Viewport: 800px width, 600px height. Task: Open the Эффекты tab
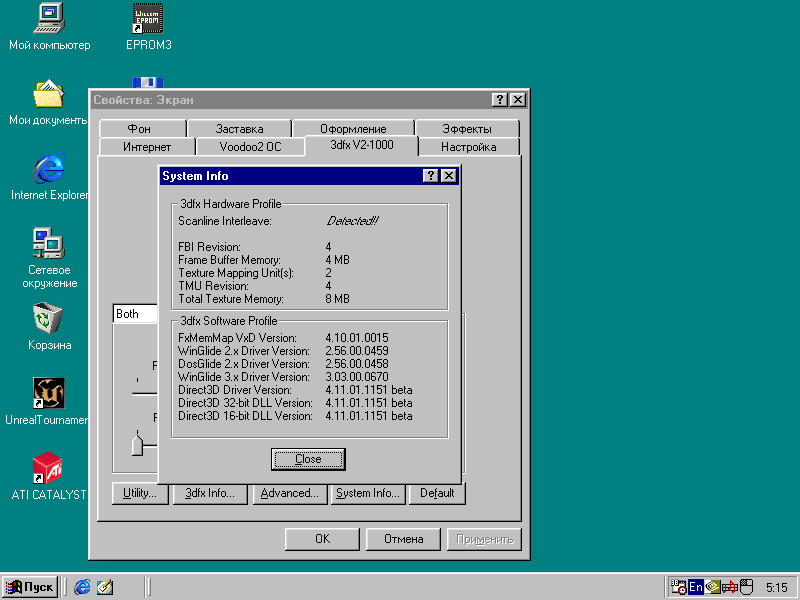coord(467,129)
